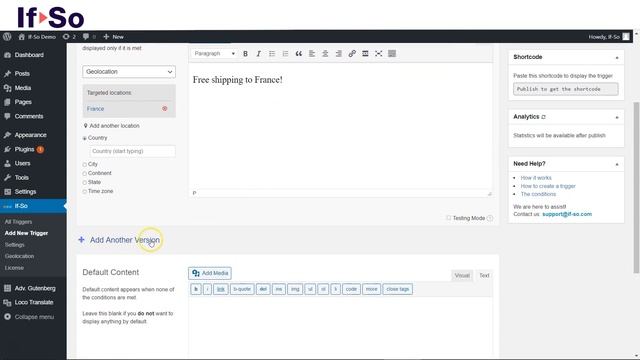
Task: Remove France from targeted locations
Action: click(165, 109)
